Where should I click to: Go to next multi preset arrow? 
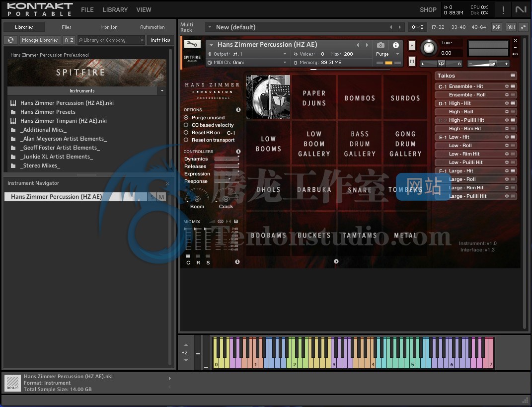point(400,27)
